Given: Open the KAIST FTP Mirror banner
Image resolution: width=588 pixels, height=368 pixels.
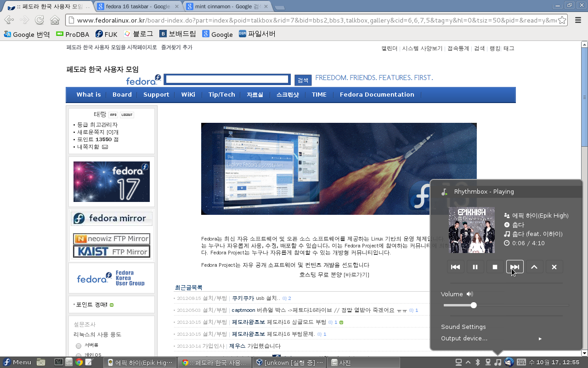Looking at the screenshot, I should pos(112,252).
